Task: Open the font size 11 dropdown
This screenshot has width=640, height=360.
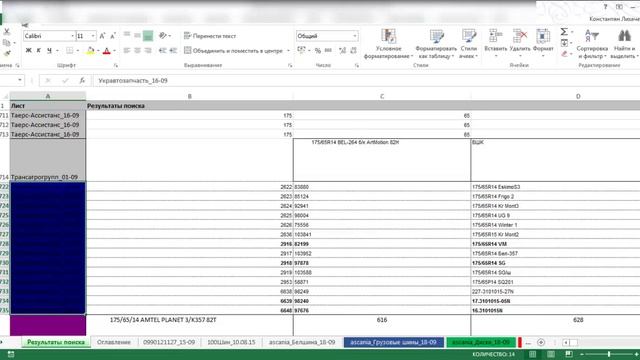Action: [x=93, y=36]
